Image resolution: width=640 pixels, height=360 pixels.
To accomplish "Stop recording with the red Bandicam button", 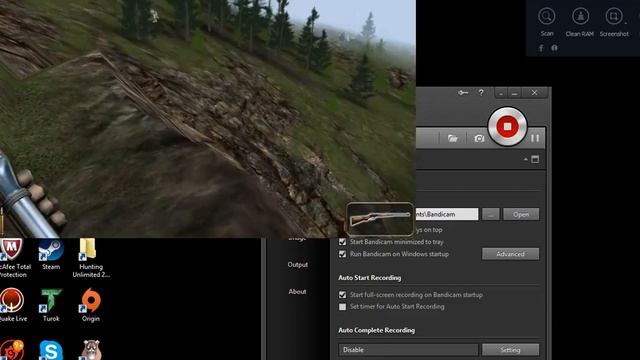I will coord(507,127).
